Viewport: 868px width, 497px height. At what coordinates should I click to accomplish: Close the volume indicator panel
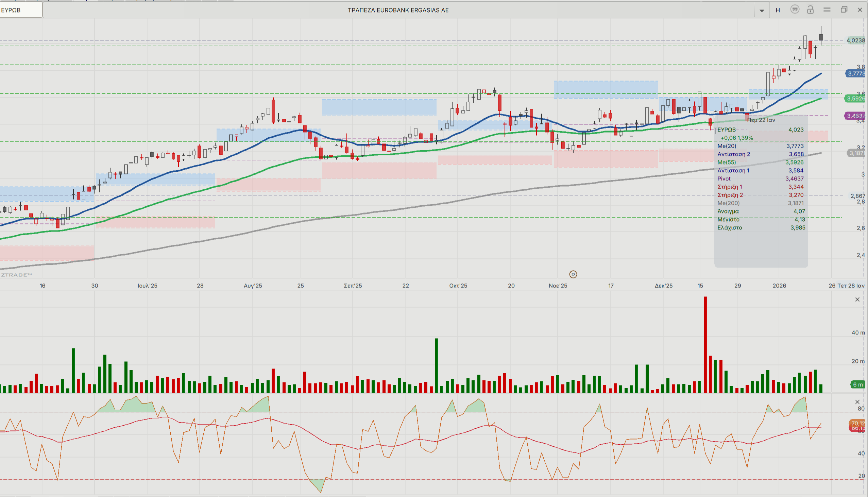[857, 300]
